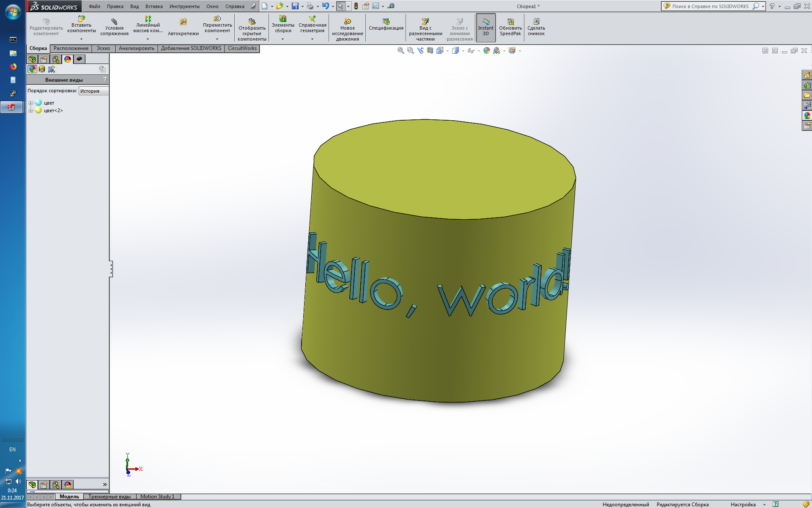This screenshot has width=812, height=508.
Task: Activate the Section View icon
Action: point(430,50)
